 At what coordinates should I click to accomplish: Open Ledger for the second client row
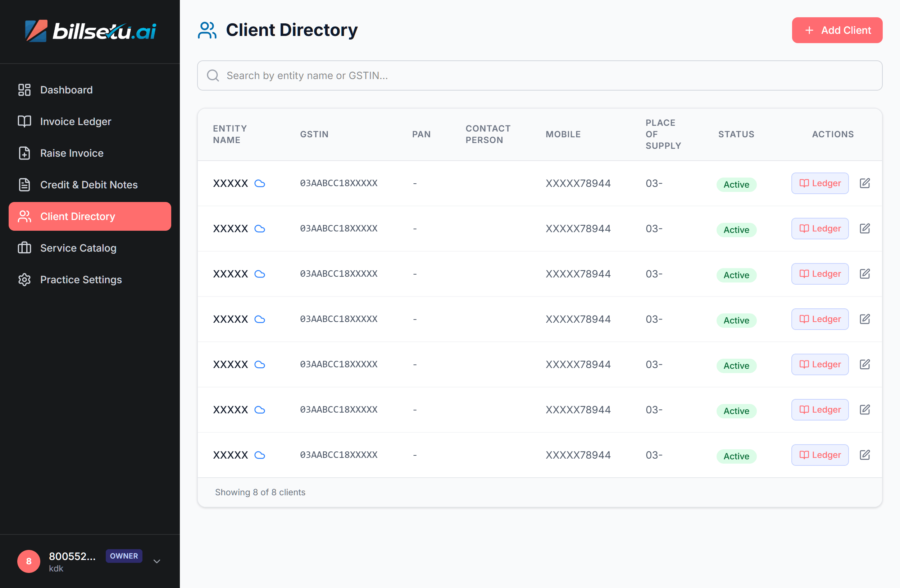click(820, 228)
